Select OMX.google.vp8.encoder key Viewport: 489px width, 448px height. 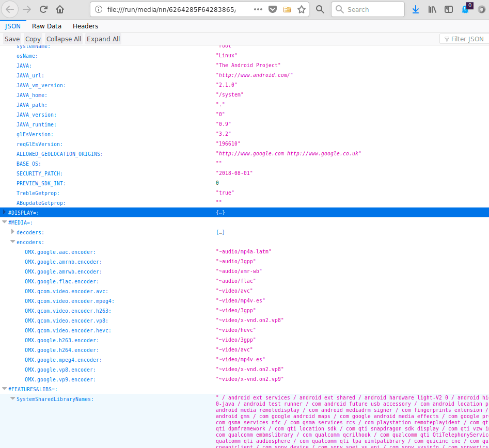(x=60, y=370)
